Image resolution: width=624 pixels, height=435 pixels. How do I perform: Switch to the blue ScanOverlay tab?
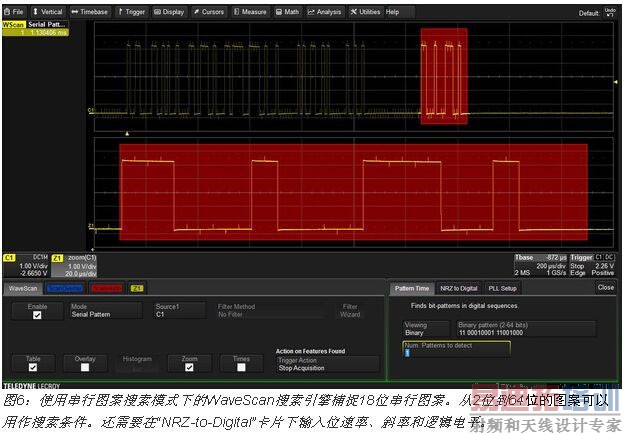tap(65, 288)
